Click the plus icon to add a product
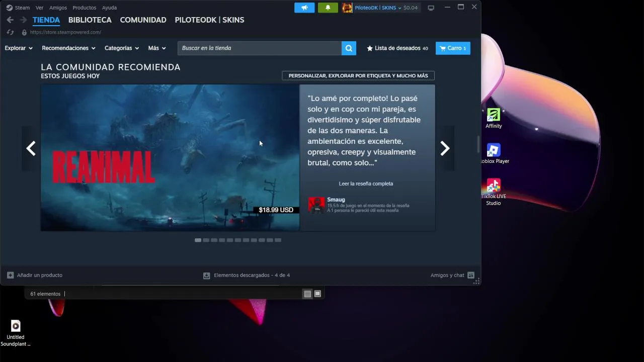This screenshot has width=644, height=362. [x=10, y=275]
